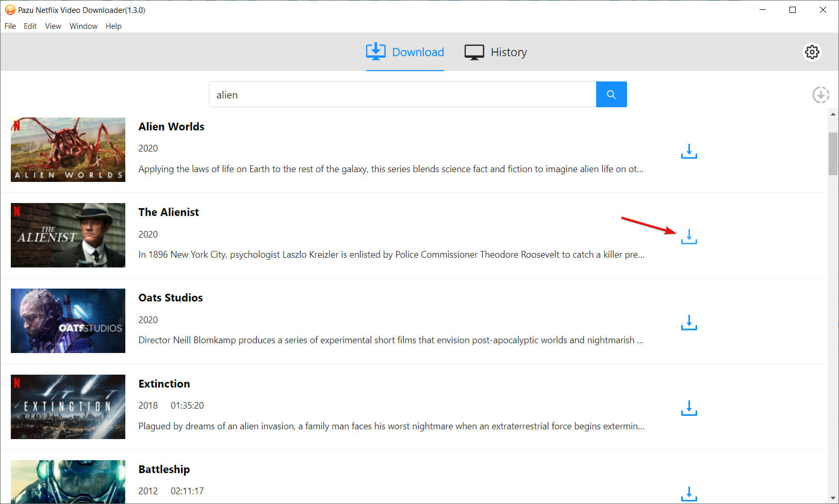Open the View menu
The image size is (839, 504).
[53, 26]
